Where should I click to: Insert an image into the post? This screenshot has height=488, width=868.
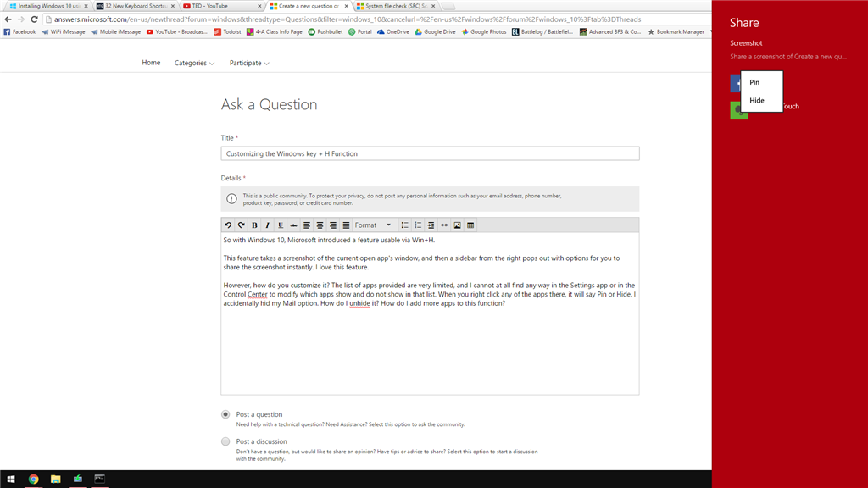[457, 225]
